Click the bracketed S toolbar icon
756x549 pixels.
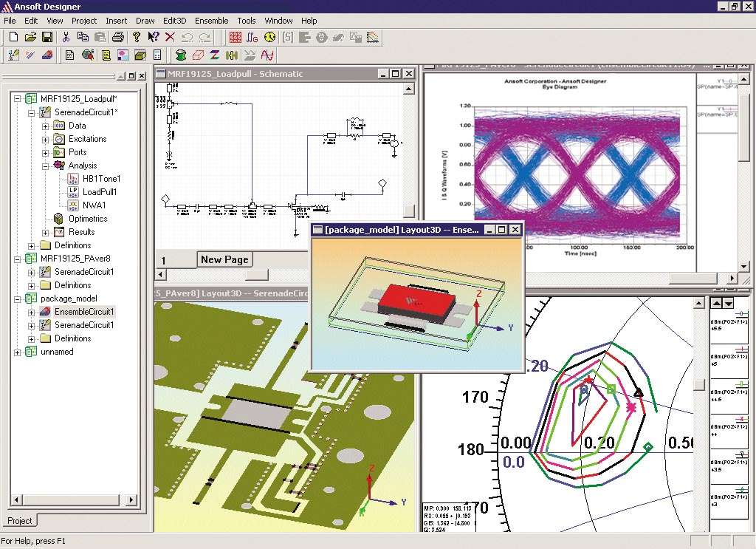point(288,37)
